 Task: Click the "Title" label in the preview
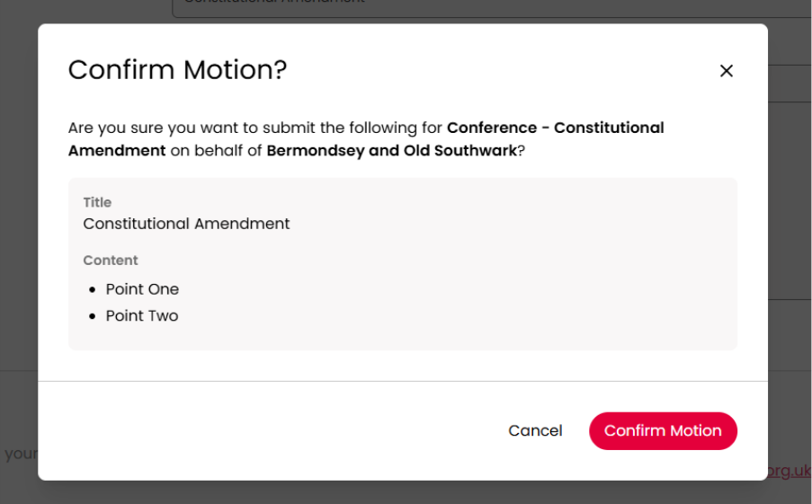click(x=97, y=202)
